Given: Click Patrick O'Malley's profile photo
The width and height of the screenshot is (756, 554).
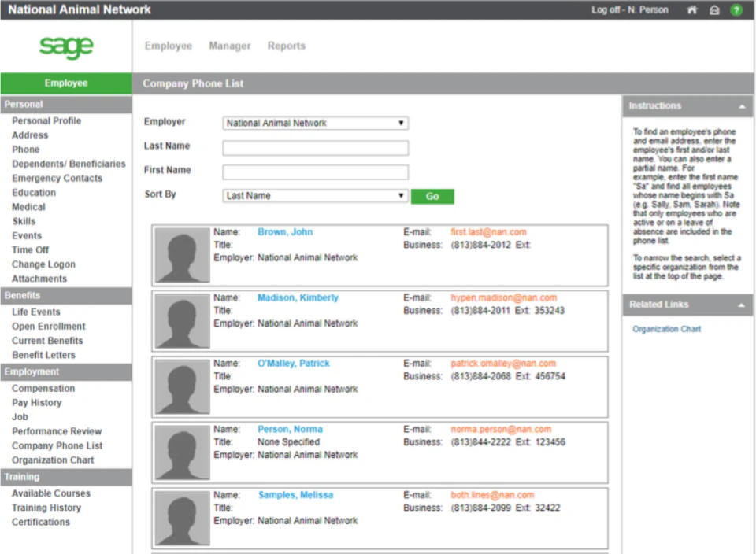Looking at the screenshot, I should (181, 386).
